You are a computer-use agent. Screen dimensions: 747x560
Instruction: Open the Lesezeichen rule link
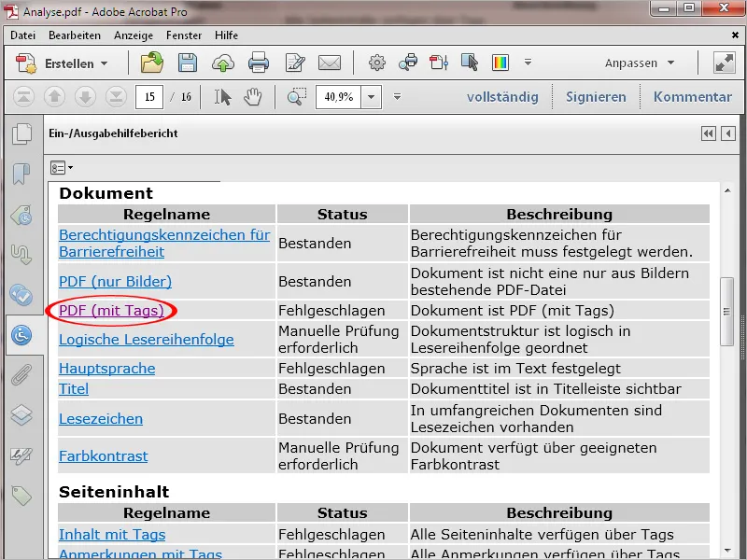(x=101, y=418)
